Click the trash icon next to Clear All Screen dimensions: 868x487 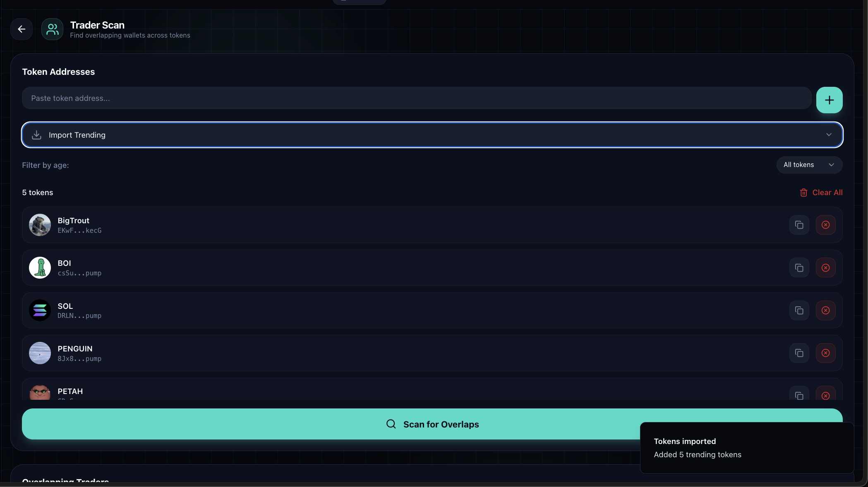coord(803,193)
